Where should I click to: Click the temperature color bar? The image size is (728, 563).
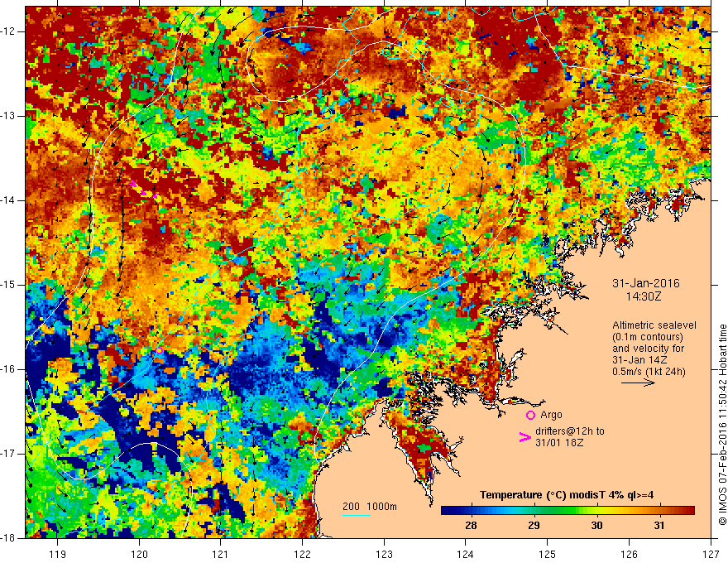(x=568, y=510)
